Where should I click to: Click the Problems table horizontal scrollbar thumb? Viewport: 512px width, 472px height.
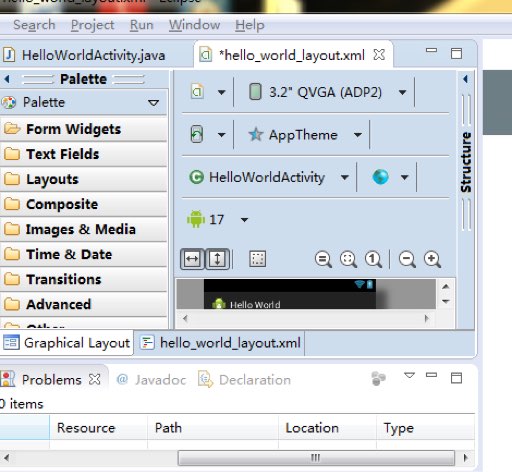coord(316,458)
